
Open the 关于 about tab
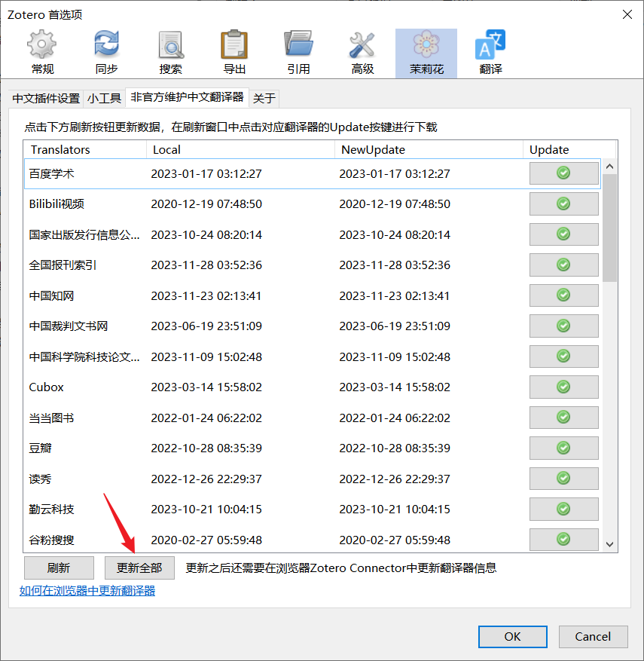[x=264, y=98]
